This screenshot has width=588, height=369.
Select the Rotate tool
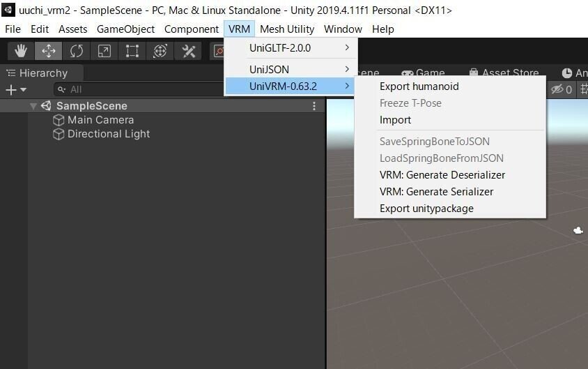[77, 51]
